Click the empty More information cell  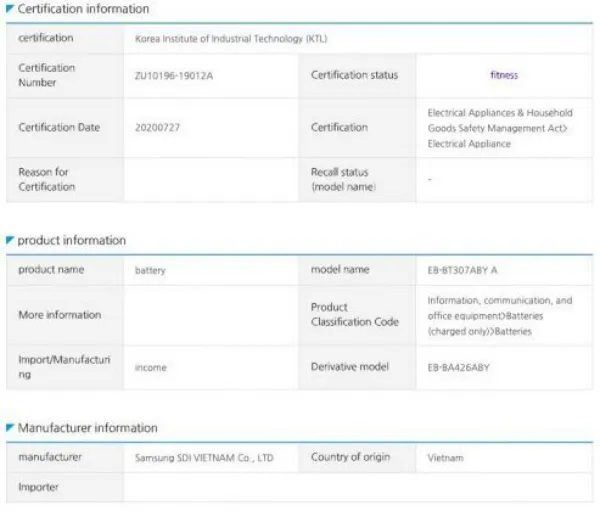point(210,315)
